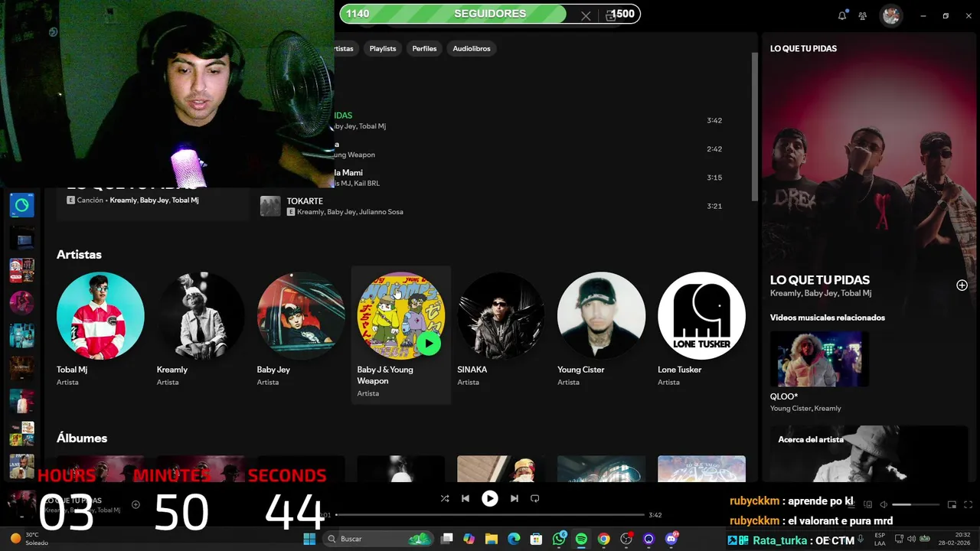The height and width of the screenshot is (551, 980).
Task: Open Baby Jey artist picture
Action: (x=301, y=315)
